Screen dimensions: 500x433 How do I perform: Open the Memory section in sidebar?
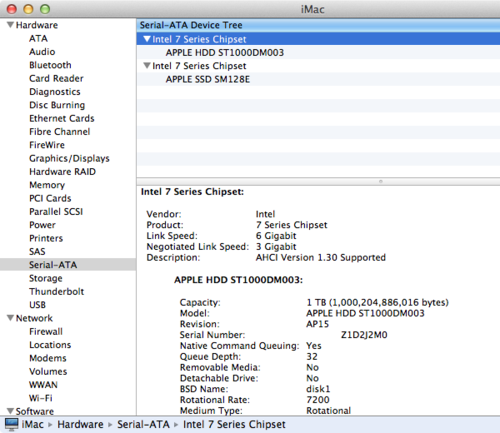pos(47,185)
